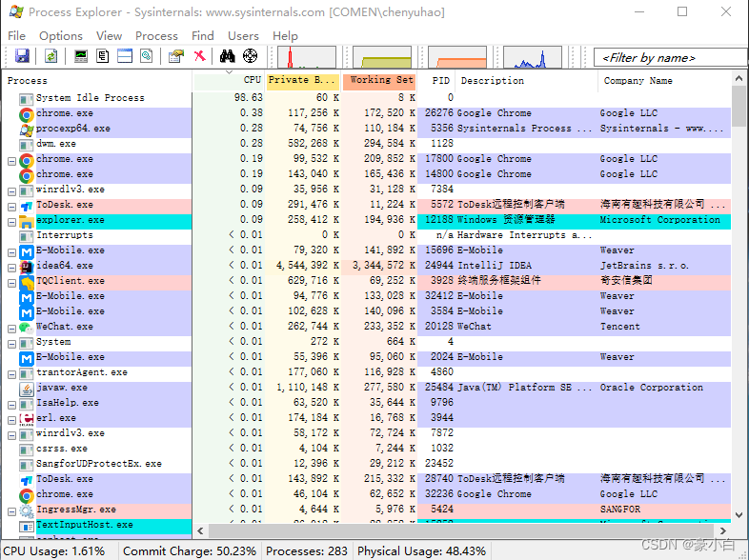749x560 pixels.
Task: Click the red Kill Process icon
Action: 200,56
